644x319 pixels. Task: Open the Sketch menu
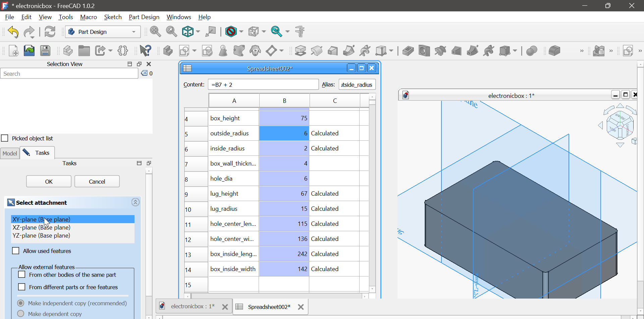coord(113,17)
